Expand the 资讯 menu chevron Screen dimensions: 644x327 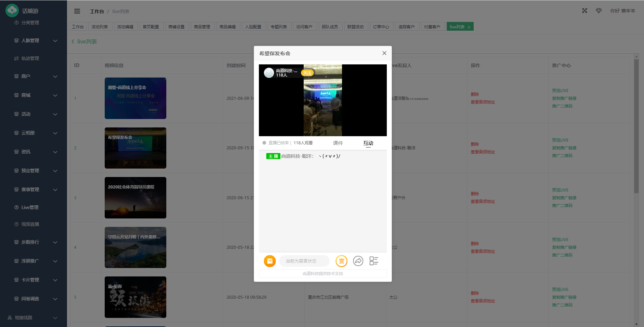[55, 152]
